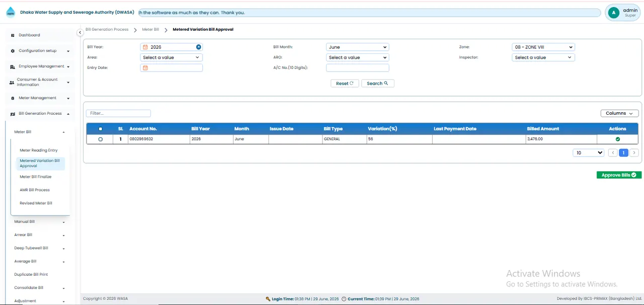Open Meter Bill Finalize menu item
Viewport: 644px width, 305px height.
[x=36, y=177]
